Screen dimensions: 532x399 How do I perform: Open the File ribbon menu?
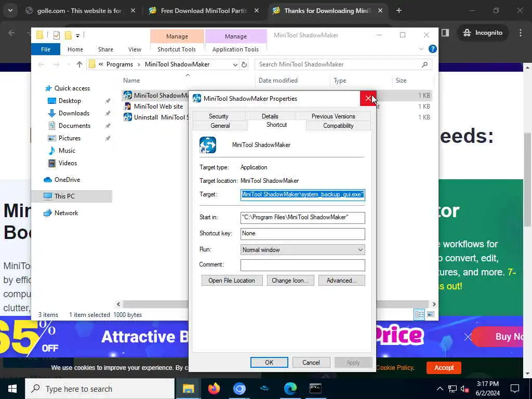click(x=46, y=49)
